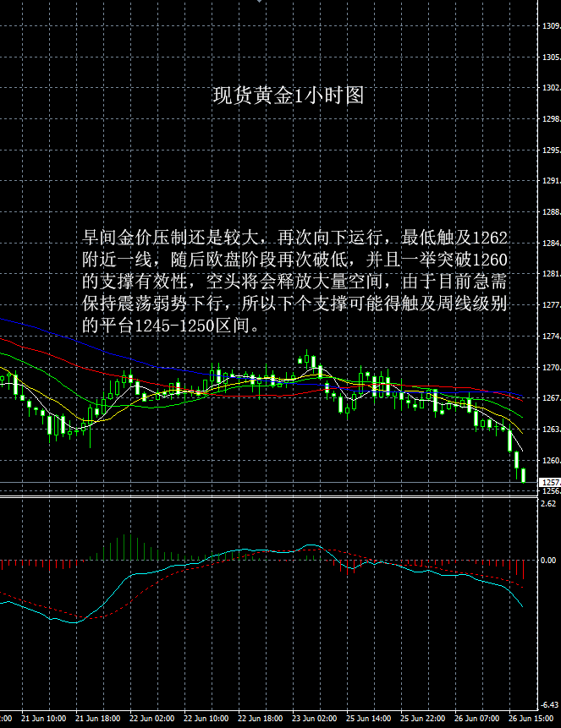The width and height of the screenshot is (561, 728).
Task: Click the highlighted current price tag 1257
Action: 550,483
